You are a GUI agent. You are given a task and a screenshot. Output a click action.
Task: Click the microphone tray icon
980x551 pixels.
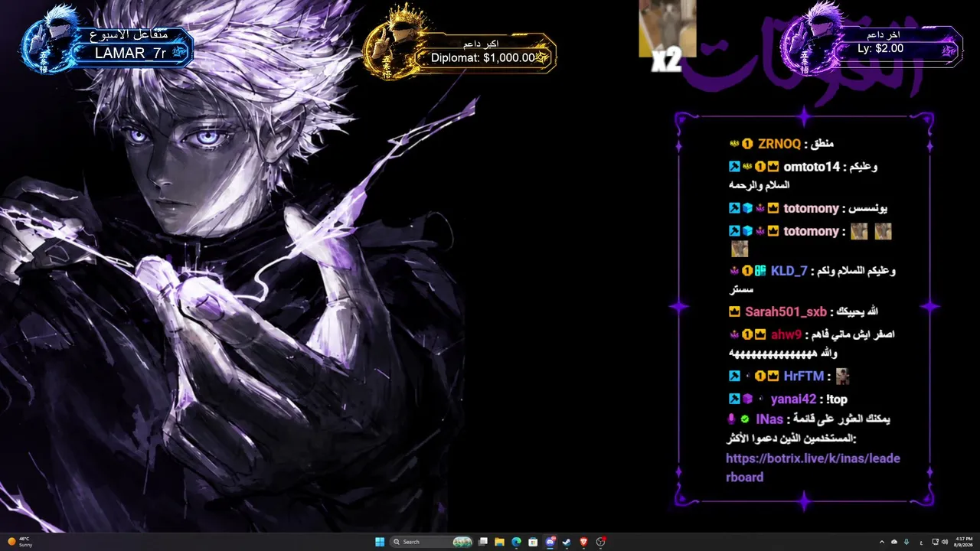point(906,542)
